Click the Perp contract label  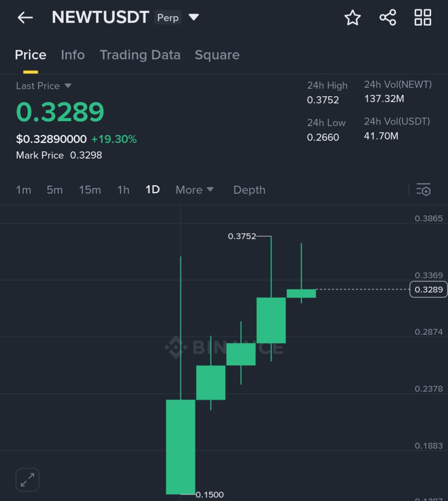coord(168,17)
